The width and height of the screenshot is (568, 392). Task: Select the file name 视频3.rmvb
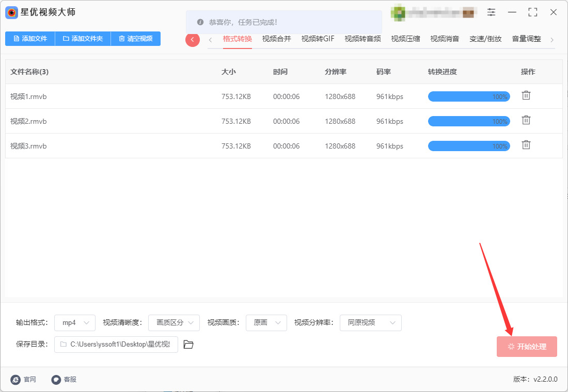pyautogui.click(x=28, y=146)
